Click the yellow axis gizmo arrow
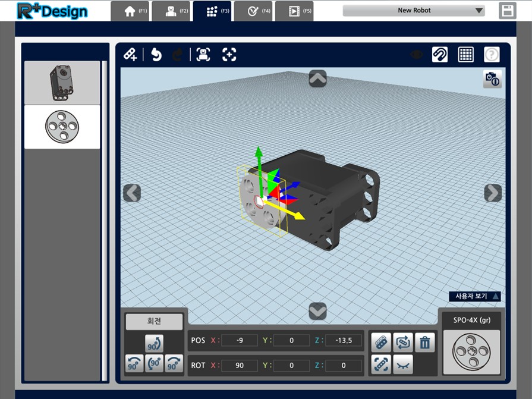 [299, 216]
